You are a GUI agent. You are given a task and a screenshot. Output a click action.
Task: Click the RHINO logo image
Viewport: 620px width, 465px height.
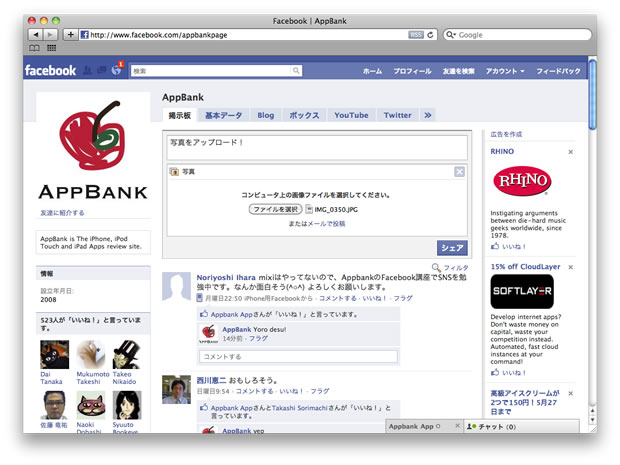pyautogui.click(x=522, y=181)
